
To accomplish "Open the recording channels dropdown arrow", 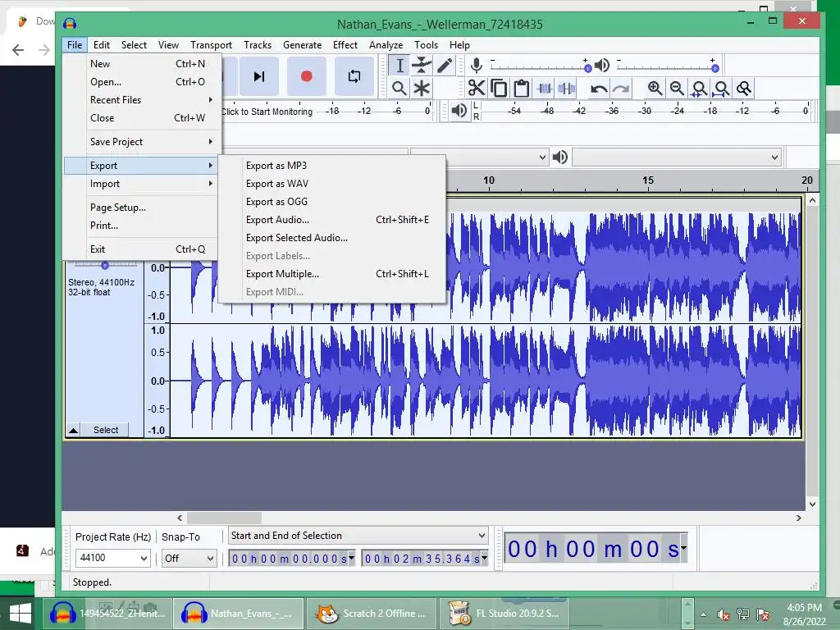I will 541,157.
